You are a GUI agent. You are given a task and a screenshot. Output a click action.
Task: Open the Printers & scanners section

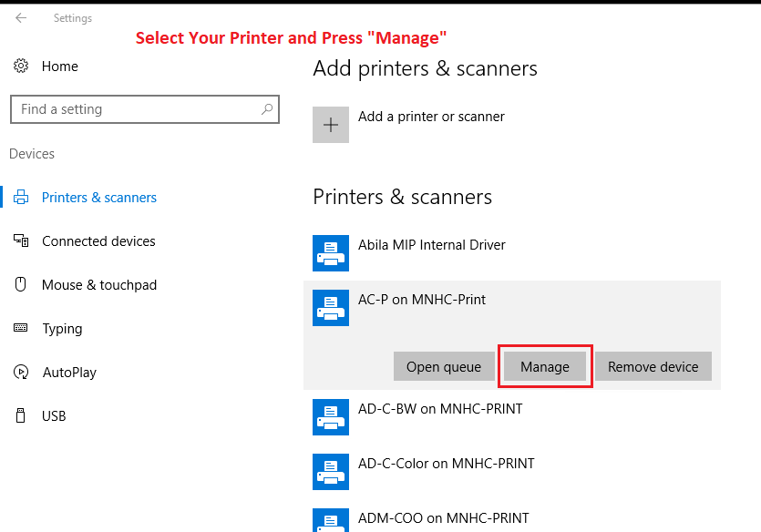(x=98, y=198)
